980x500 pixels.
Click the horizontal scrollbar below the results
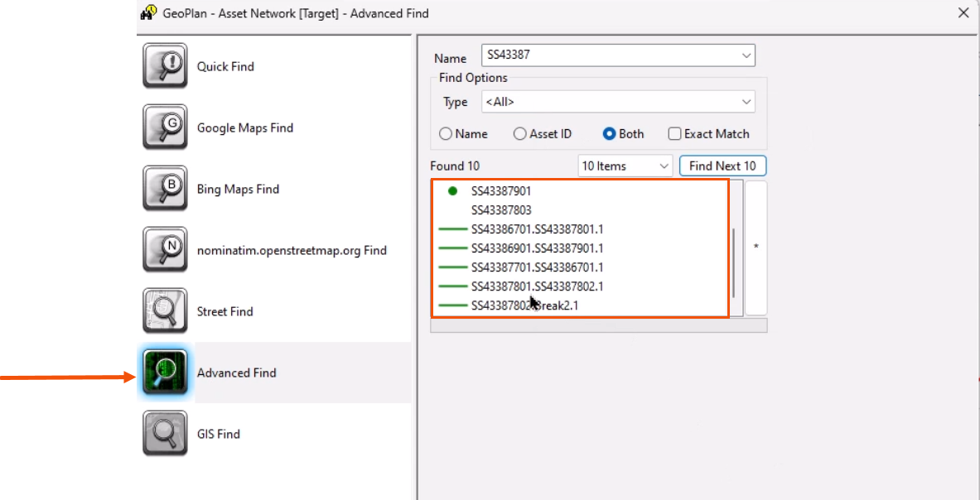tap(598, 325)
